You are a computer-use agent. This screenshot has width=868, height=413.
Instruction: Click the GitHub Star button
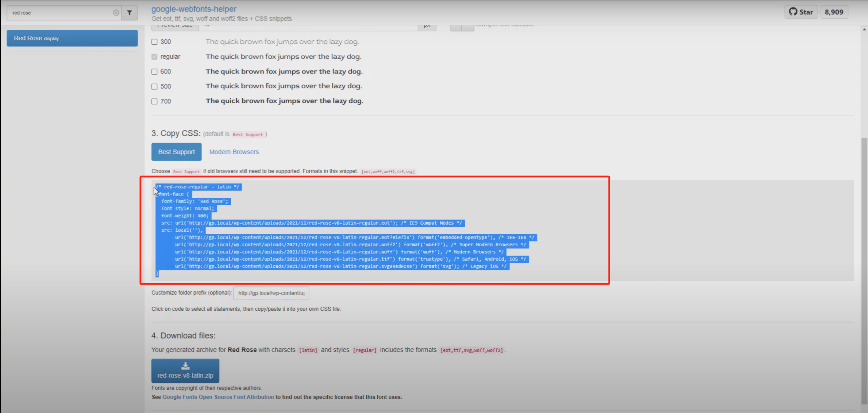click(801, 12)
